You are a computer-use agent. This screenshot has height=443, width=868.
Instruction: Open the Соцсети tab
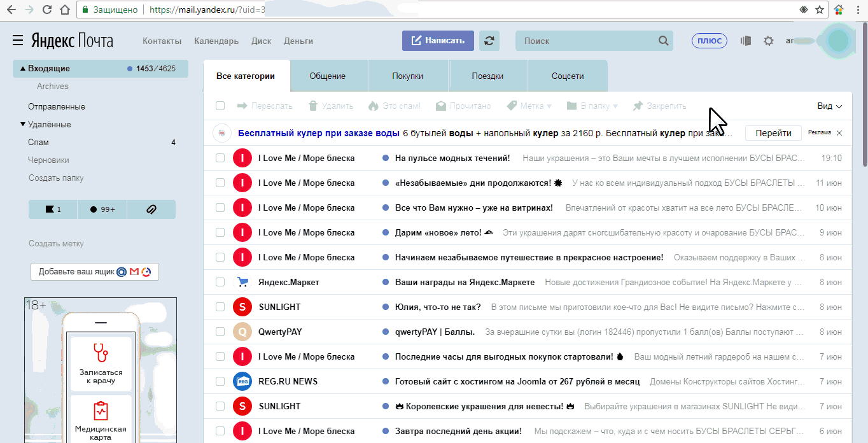(x=567, y=76)
